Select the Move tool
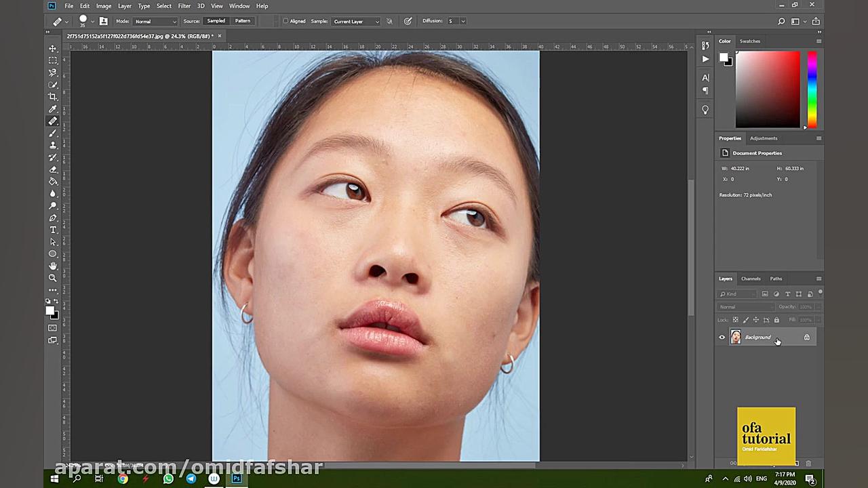Image resolution: width=868 pixels, height=488 pixels. coord(53,49)
